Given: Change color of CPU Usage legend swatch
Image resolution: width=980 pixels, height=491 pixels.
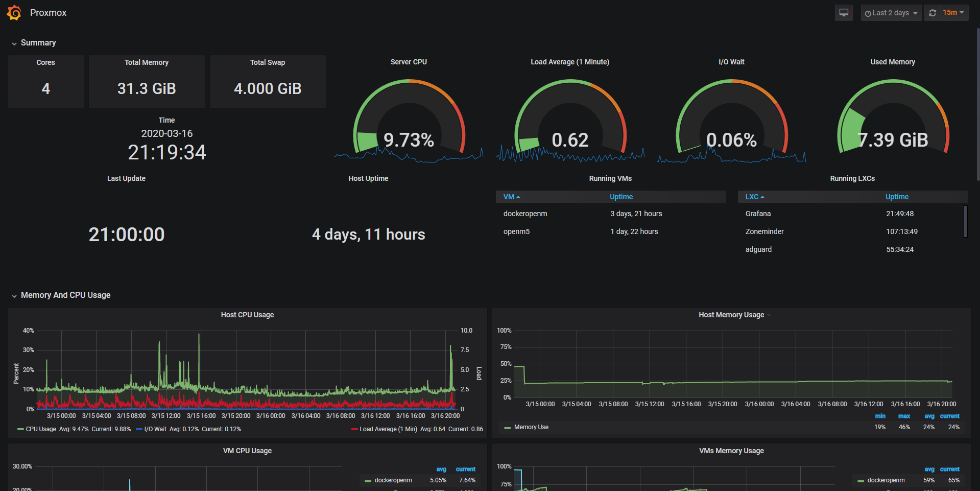Looking at the screenshot, I should [20, 429].
